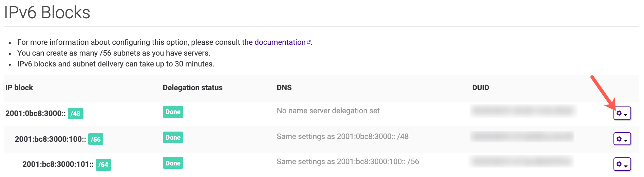Click Done status for the /64 subnet
The height and width of the screenshot is (177, 644).
point(173,163)
